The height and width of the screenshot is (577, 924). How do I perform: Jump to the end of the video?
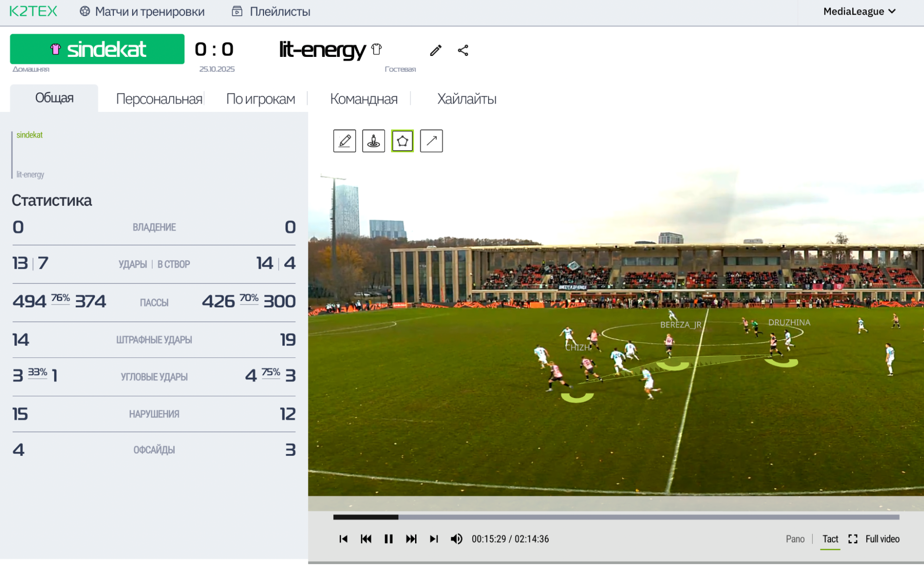[x=434, y=539]
